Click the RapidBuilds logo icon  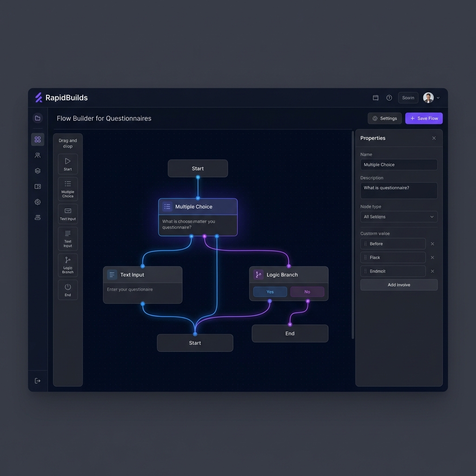38,98
